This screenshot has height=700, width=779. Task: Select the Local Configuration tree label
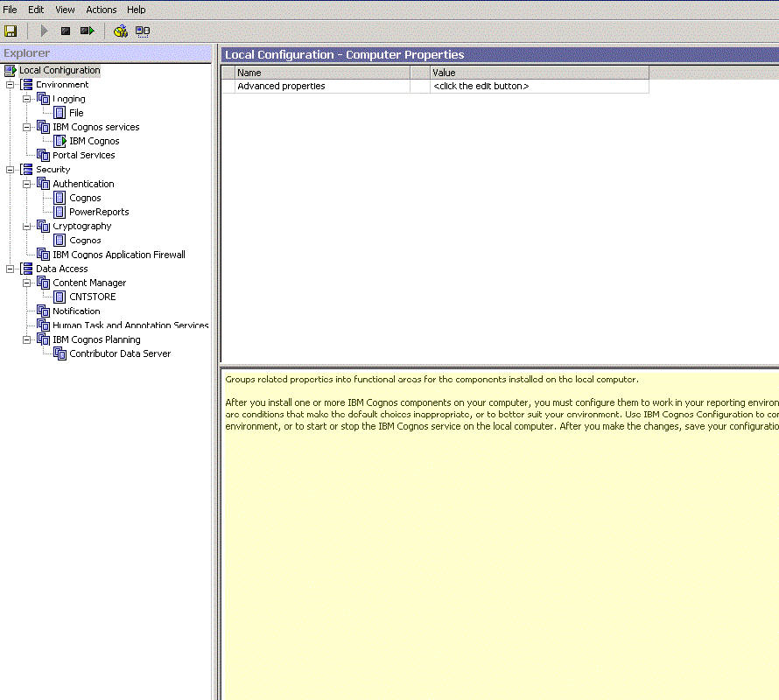[60, 71]
